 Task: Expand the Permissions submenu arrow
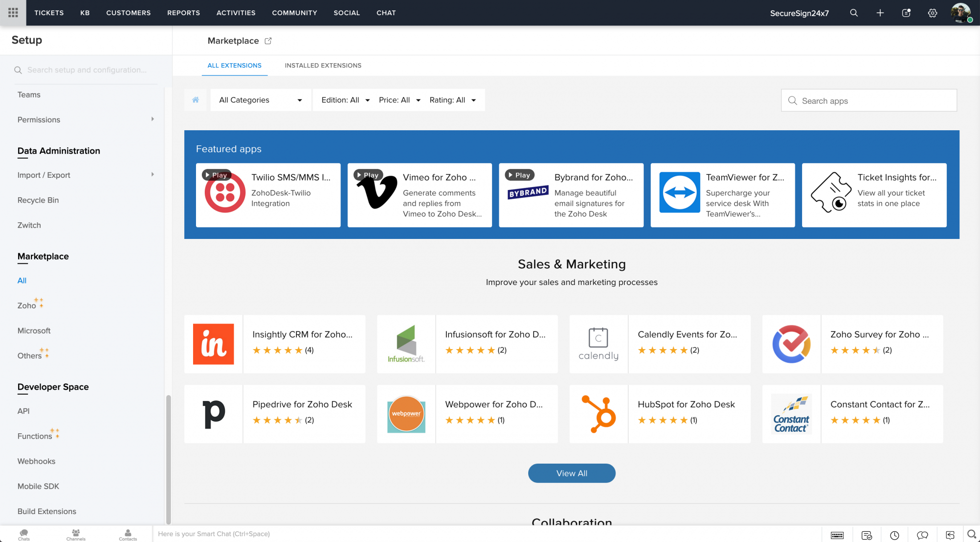coord(152,119)
